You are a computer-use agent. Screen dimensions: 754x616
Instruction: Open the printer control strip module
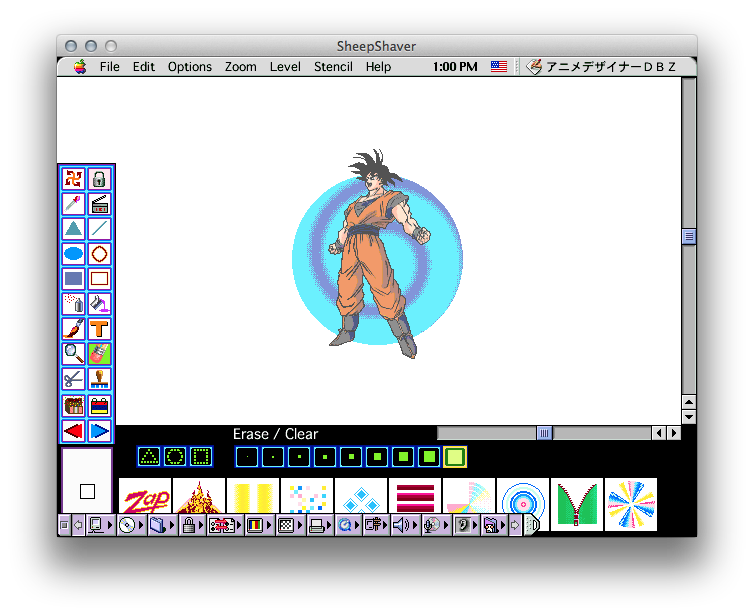(x=316, y=525)
